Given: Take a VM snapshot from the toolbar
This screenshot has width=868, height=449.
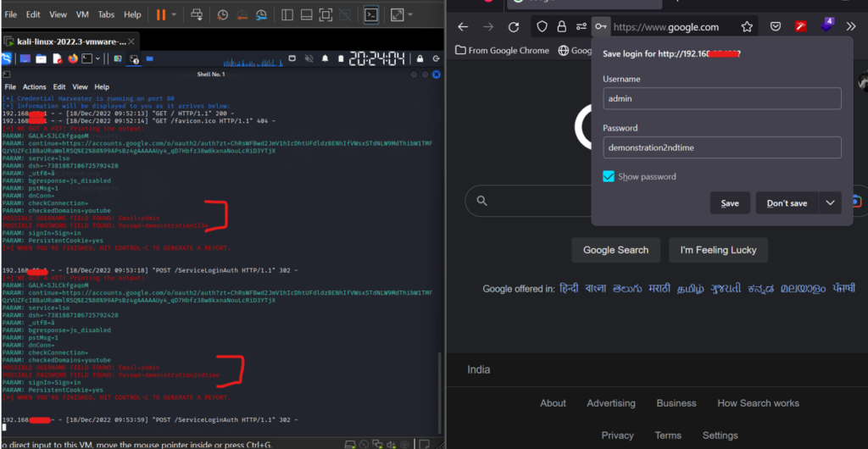Looking at the screenshot, I should 222,14.
